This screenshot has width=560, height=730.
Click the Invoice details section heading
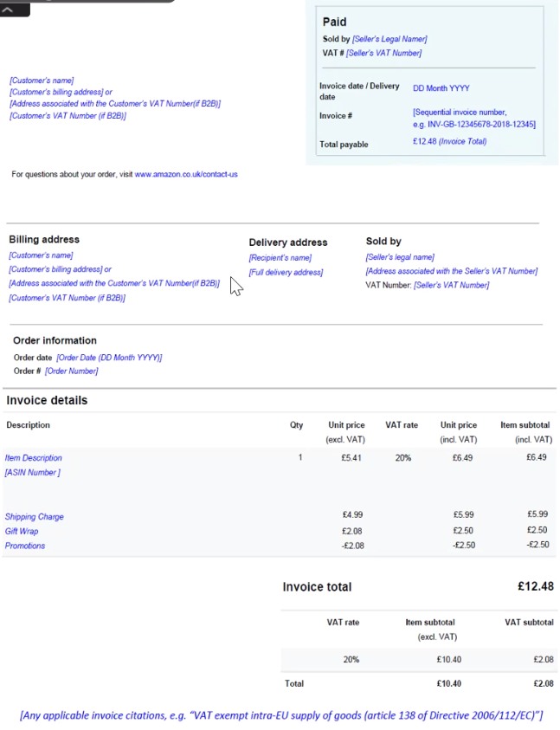[47, 401]
